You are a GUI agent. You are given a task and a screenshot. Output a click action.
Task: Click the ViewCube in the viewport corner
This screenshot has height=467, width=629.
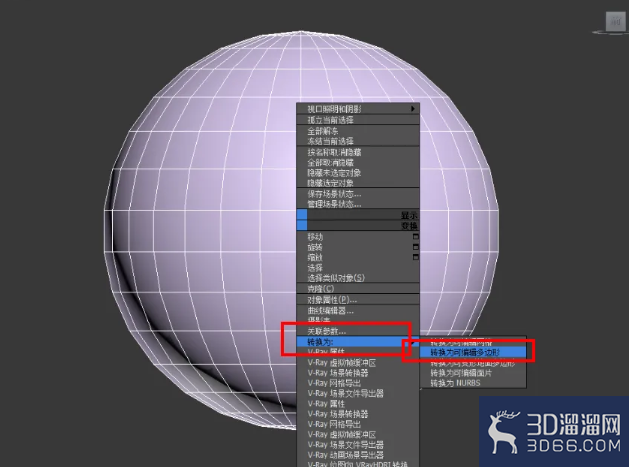click(615, 22)
